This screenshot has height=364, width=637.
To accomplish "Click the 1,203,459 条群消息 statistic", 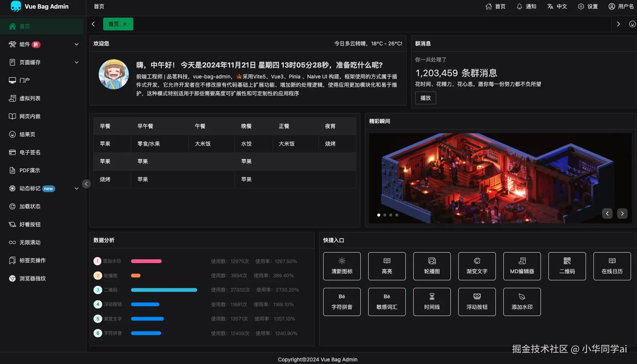I will (x=456, y=73).
